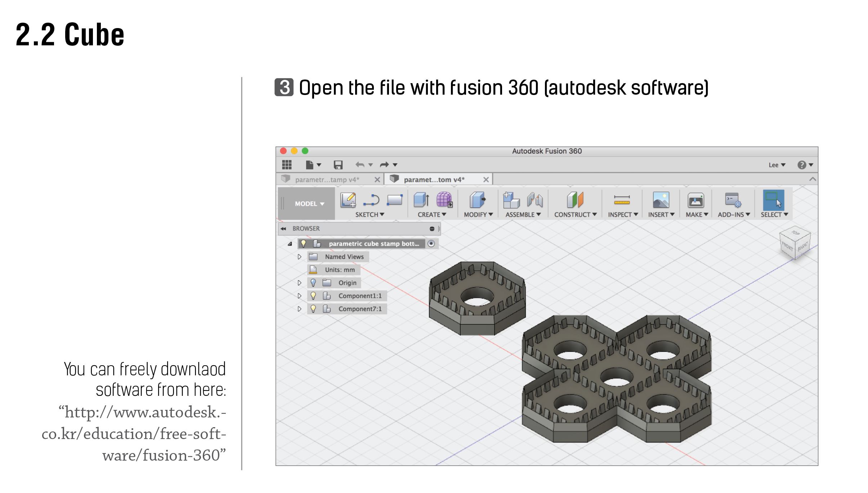Expand the Origin folder
This screenshot has width=868, height=493.
(299, 283)
